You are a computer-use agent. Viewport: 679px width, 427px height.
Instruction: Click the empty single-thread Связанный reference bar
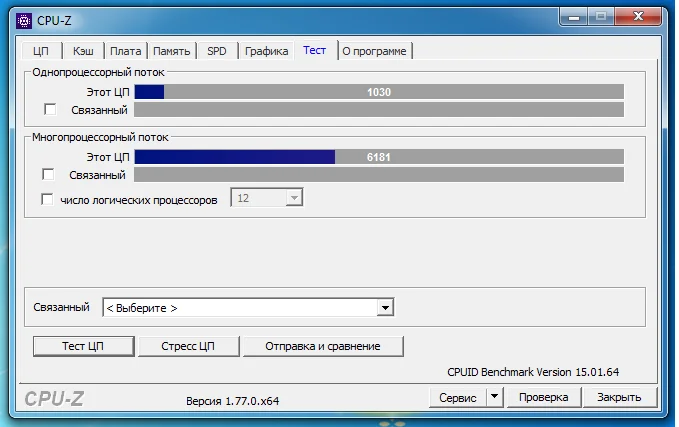[x=379, y=110]
